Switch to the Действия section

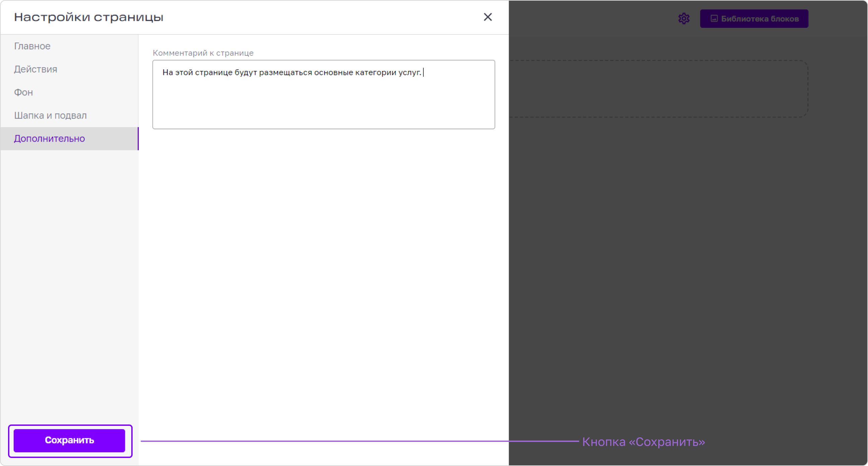point(69,69)
